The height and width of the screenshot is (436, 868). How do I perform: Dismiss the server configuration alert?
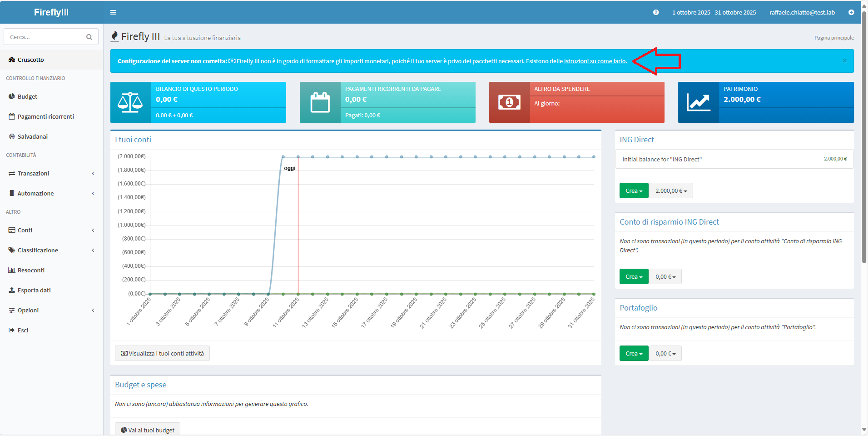click(x=844, y=61)
